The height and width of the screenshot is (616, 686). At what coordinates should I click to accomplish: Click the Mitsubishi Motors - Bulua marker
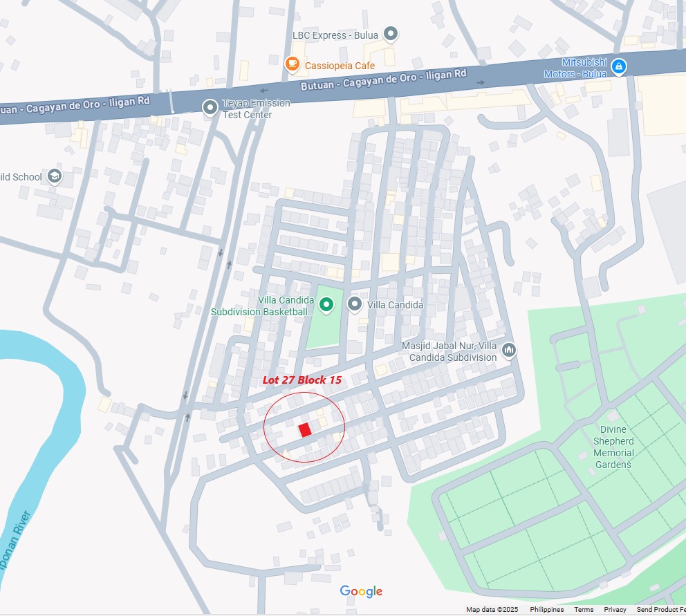[x=619, y=67]
